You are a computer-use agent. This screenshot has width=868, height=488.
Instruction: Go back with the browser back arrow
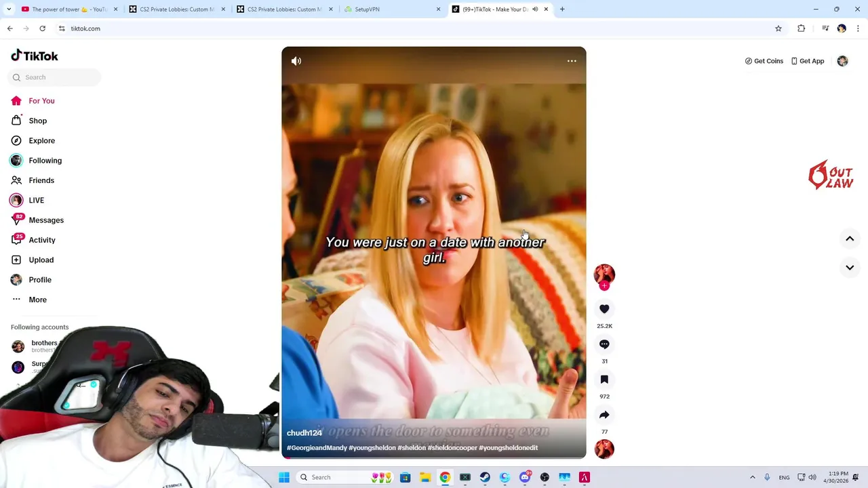(9, 28)
